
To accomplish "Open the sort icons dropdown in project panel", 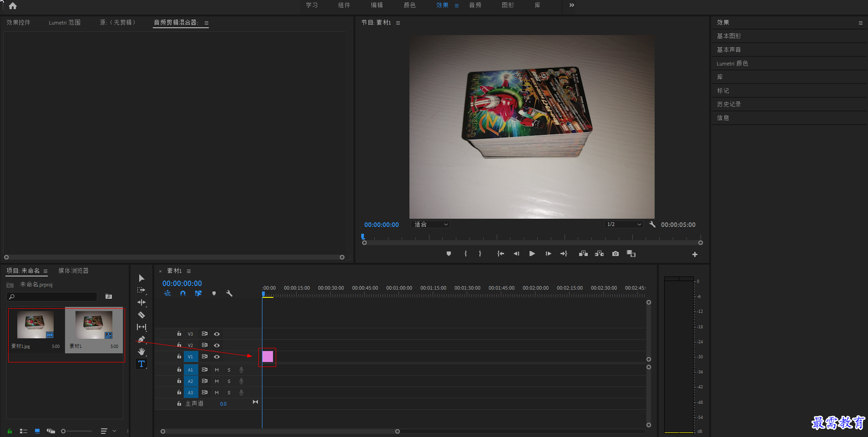I will (x=108, y=431).
